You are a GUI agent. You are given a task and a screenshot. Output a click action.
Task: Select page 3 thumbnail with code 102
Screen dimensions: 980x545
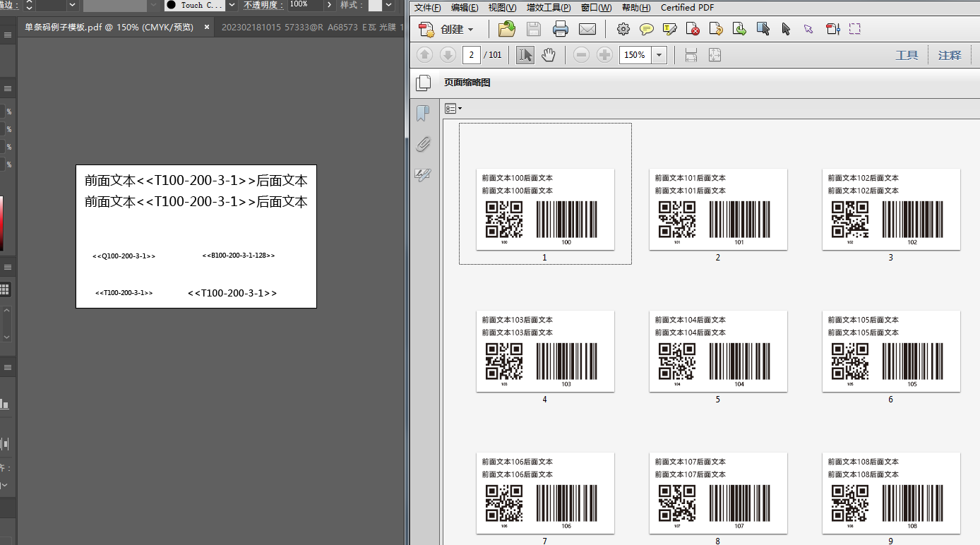tap(891, 210)
